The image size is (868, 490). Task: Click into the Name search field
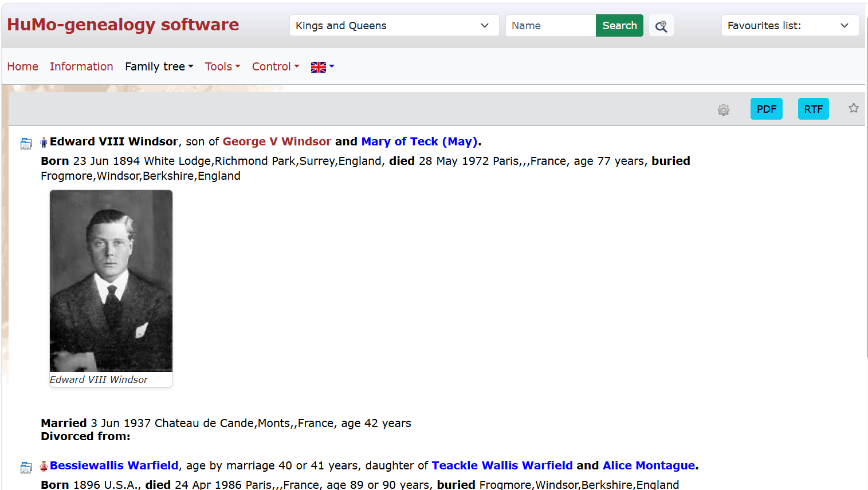[x=551, y=26]
